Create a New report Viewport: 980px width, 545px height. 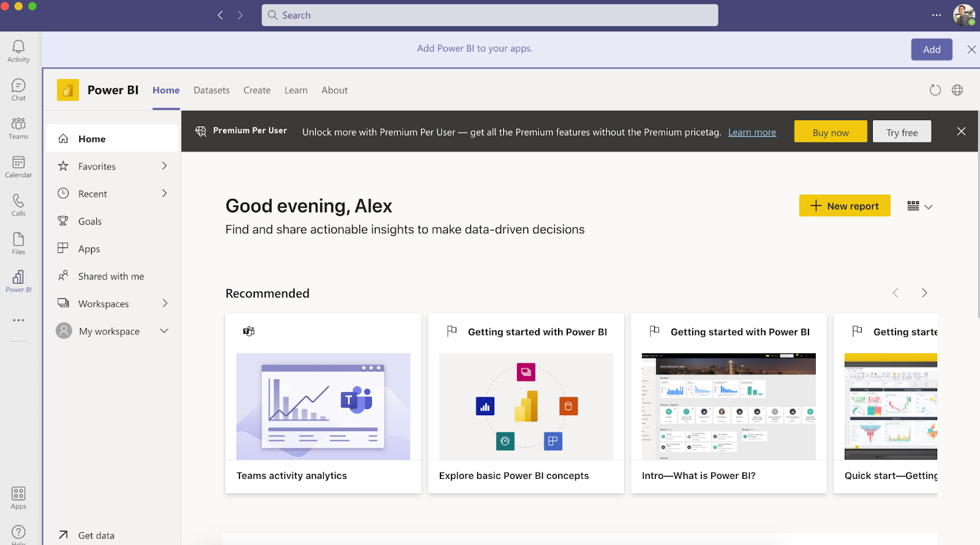pos(845,206)
